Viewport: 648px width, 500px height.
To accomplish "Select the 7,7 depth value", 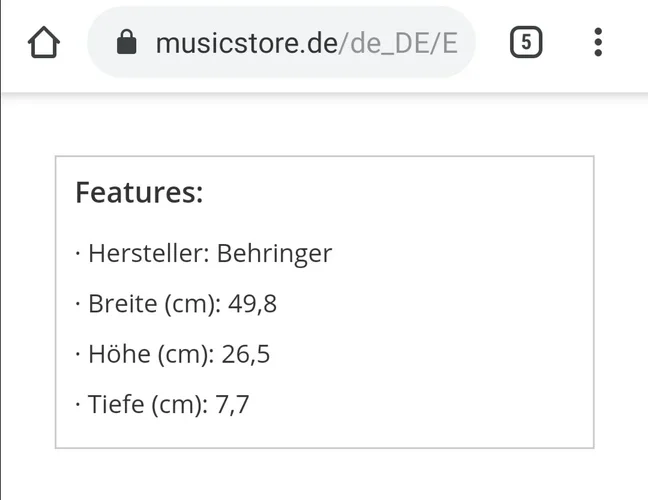I will click(x=232, y=405).
